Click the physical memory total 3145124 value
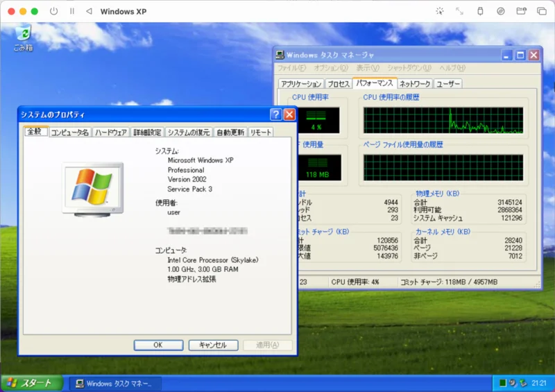This screenshot has width=555, height=392. pyautogui.click(x=510, y=202)
